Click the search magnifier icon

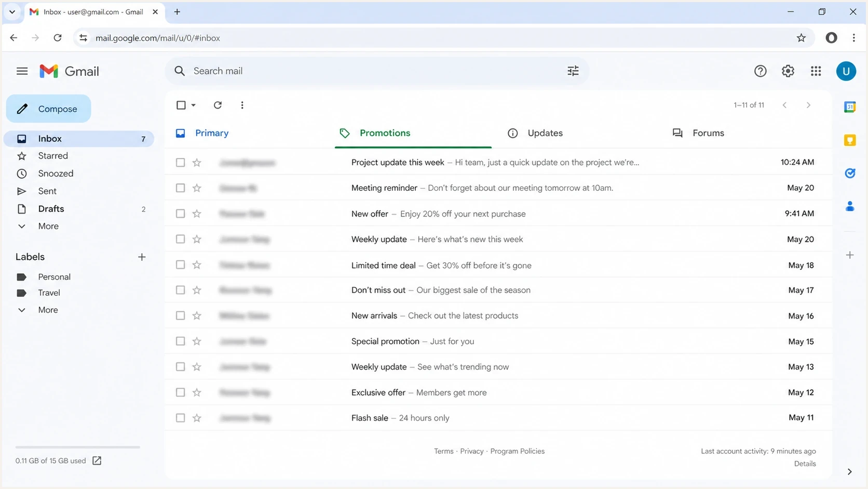(x=180, y=71)
